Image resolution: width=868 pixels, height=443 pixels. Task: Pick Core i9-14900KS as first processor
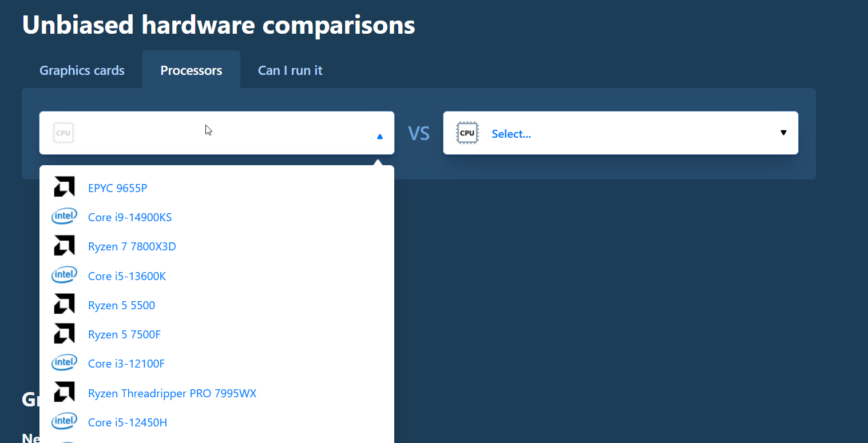(130, 217)
